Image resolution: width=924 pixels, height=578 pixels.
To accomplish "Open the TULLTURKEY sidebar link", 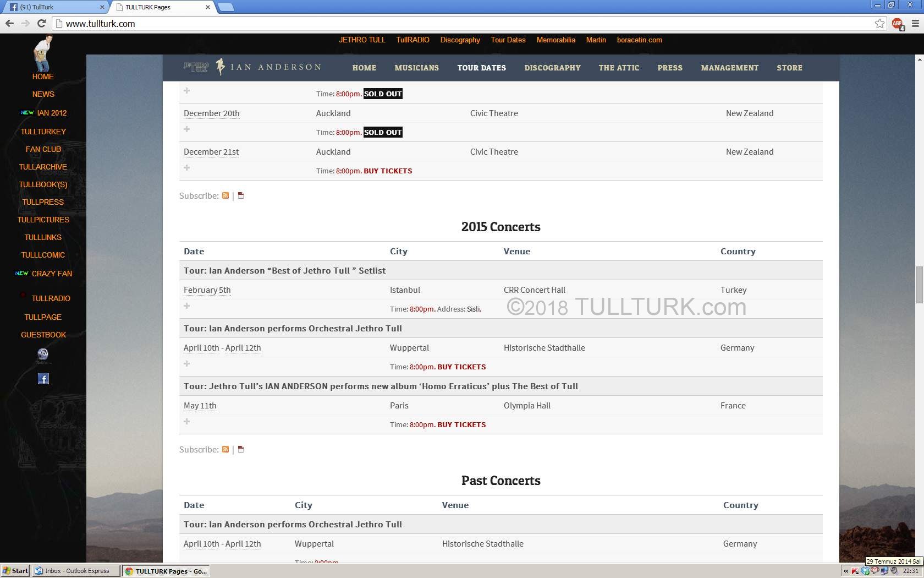I will 43,132.
